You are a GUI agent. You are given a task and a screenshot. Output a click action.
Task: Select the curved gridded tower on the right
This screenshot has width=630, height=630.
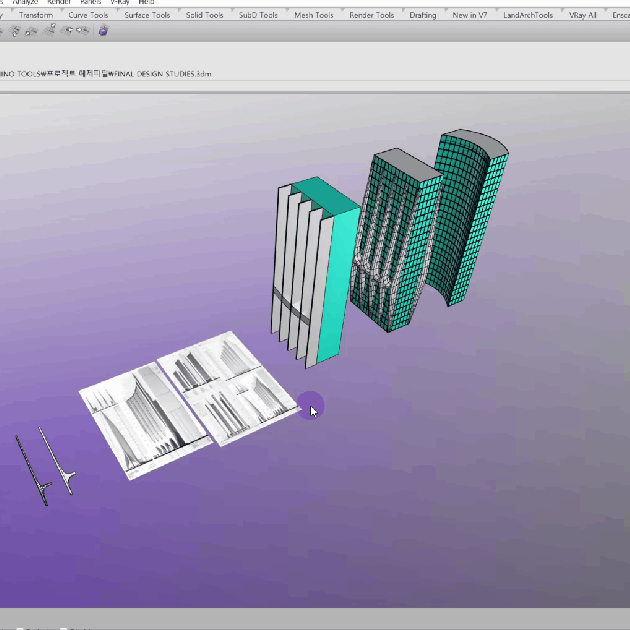470,210
